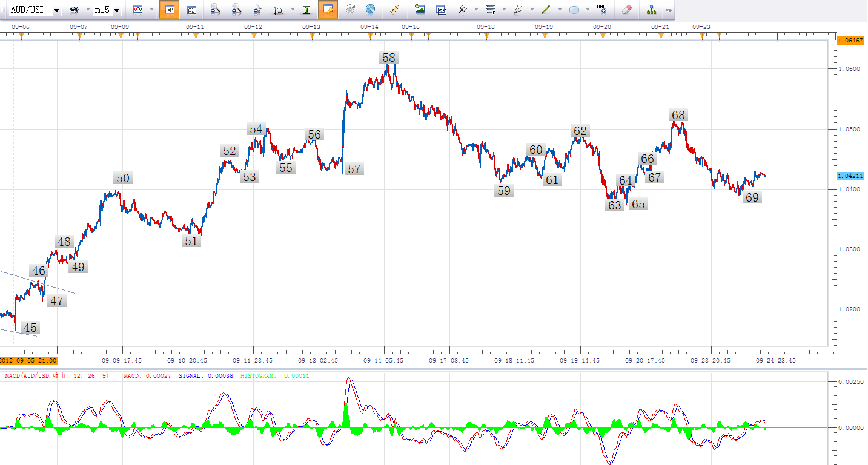Click the orange price tag 1.06467
The height and width of the screenshot is (465, 868).
pyautogui.click(x=850, y=40)
